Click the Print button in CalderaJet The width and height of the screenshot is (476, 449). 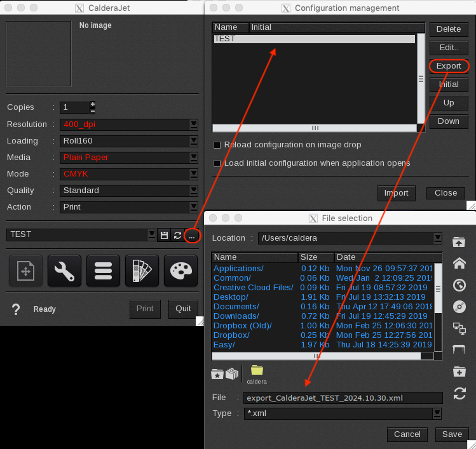(145, 309)
